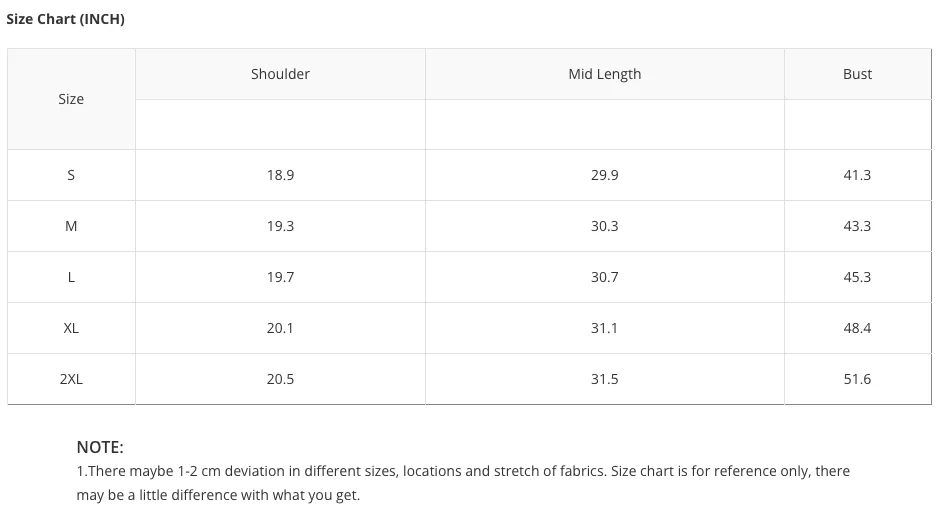Click mid length value 30.3
947x521 pixels.
click(x=605, y=226)
